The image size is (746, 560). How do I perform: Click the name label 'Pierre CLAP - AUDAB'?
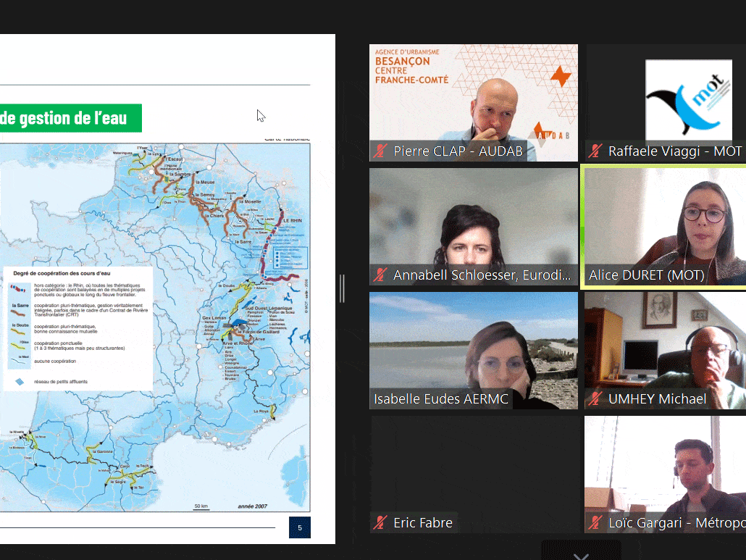[x=458, y=151]
